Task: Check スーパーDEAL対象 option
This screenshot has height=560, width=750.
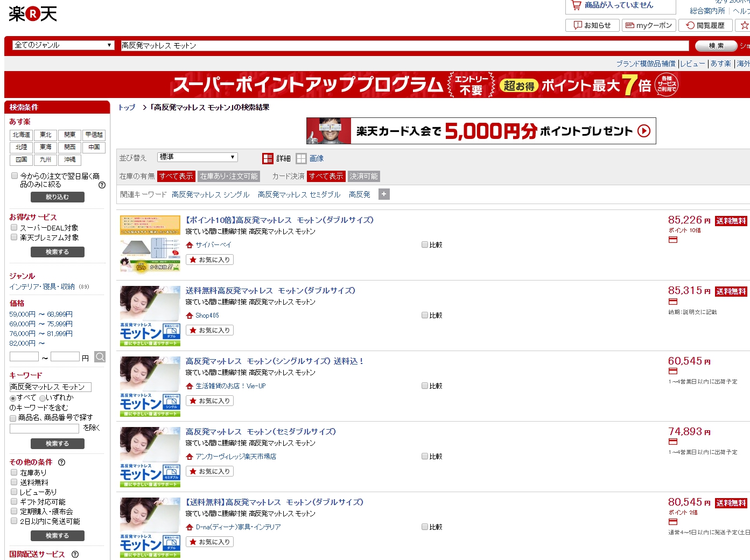Action: (14, 227)
